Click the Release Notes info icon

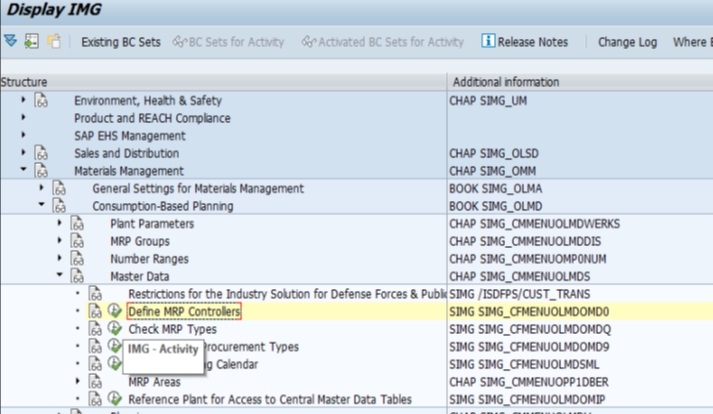[488, 41]
